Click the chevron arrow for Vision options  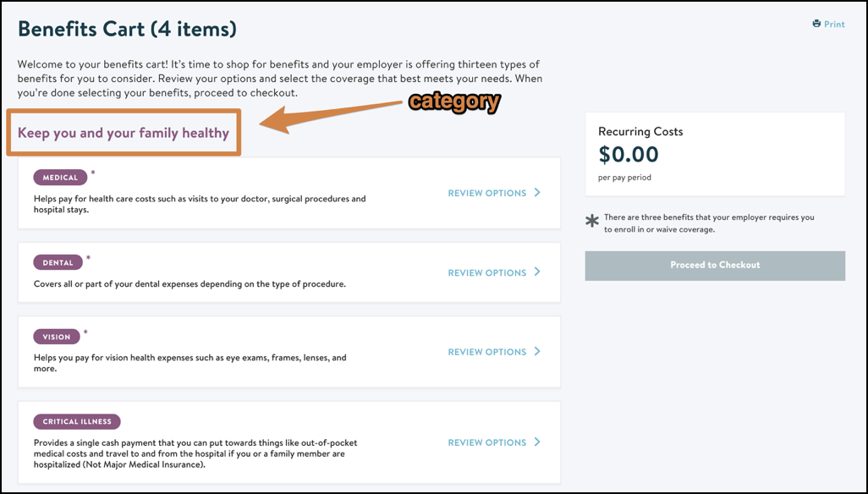click(537, 351)
